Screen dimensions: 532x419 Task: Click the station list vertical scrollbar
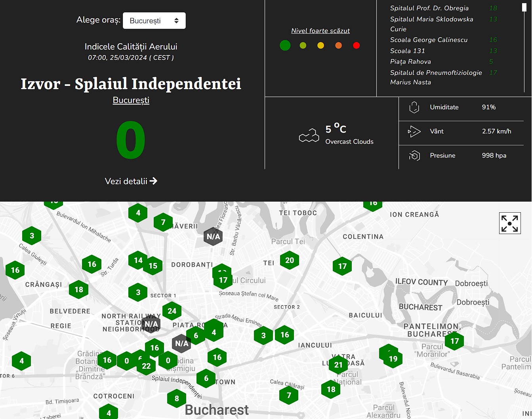pos(524,48)
